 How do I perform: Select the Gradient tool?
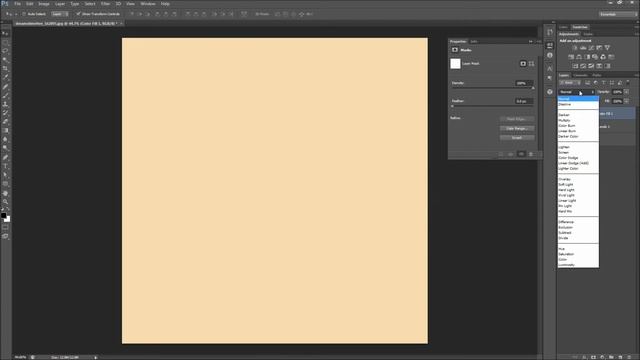pos(5,131)
